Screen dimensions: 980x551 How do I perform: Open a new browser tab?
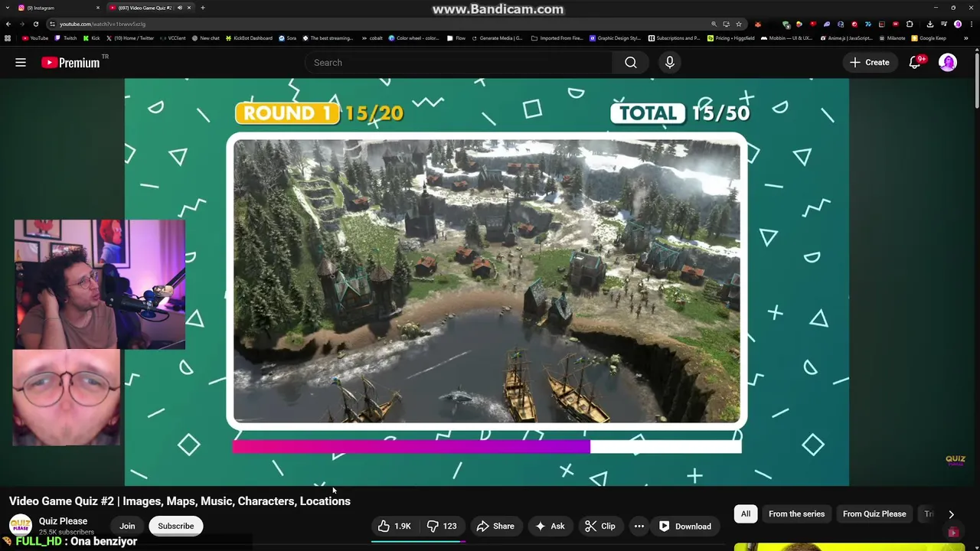[203, 8]
